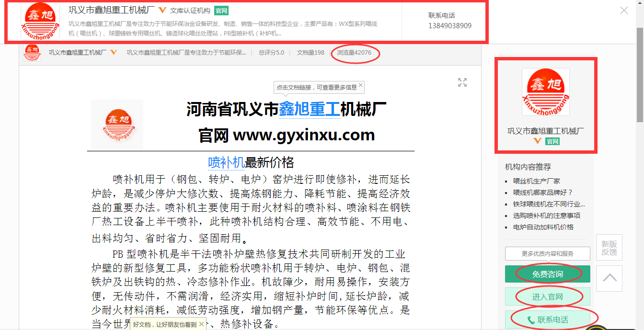Click the 联系电话 button with the phone icon
The height and width of the screenshot is (330, 644).
[x=547, y=319]
